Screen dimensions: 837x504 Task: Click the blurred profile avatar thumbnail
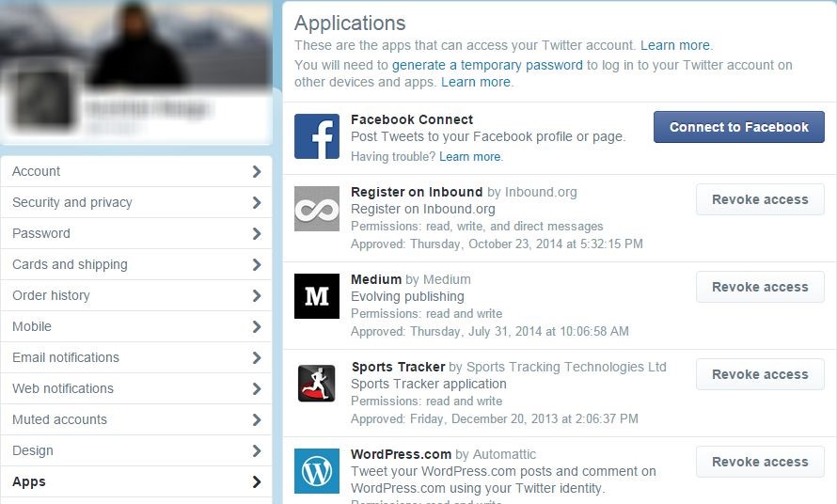[x=39, y=100]
